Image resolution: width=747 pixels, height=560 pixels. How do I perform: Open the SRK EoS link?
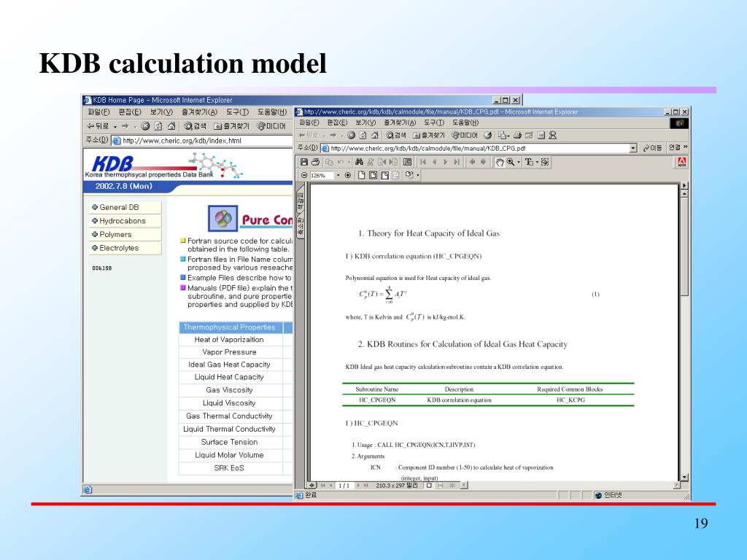point(229,468)
